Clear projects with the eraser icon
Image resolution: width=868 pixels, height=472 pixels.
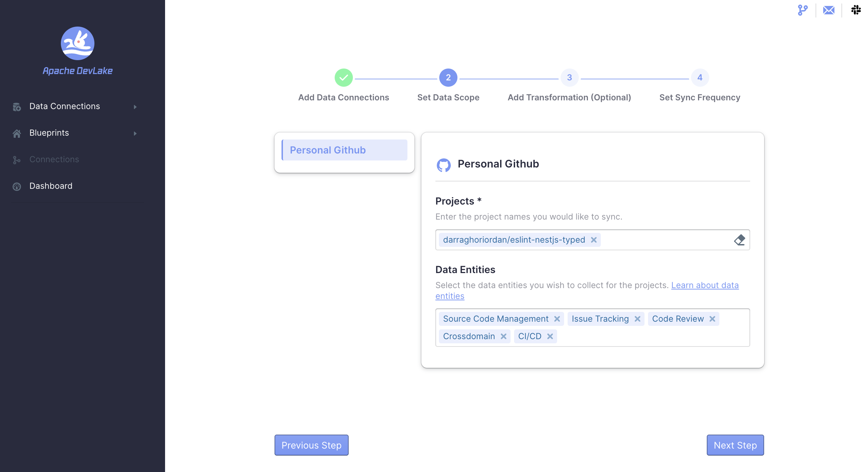click(740, 240)
